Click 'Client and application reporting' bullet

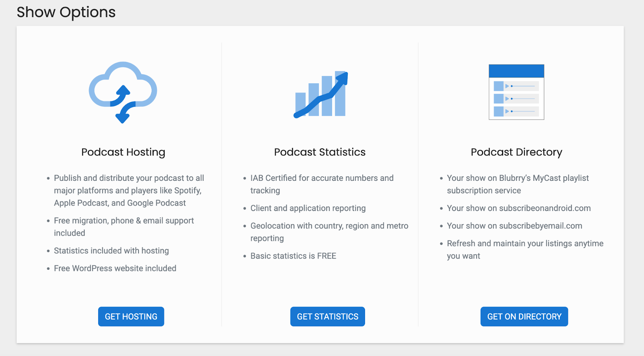[308, 208]
